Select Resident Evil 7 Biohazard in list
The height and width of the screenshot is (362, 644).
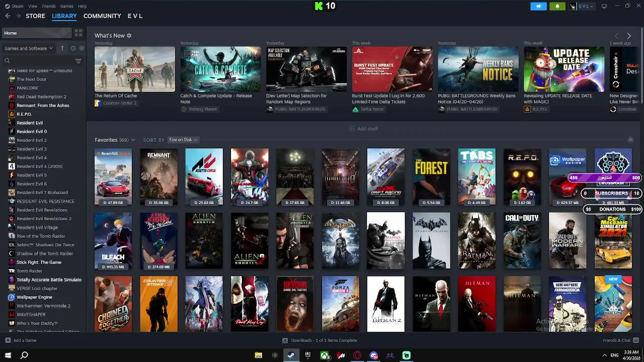(43, 193)
